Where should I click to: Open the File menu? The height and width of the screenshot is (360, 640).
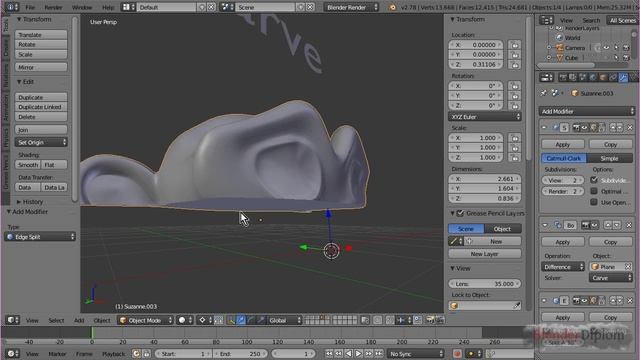click(x=30, y=7)
